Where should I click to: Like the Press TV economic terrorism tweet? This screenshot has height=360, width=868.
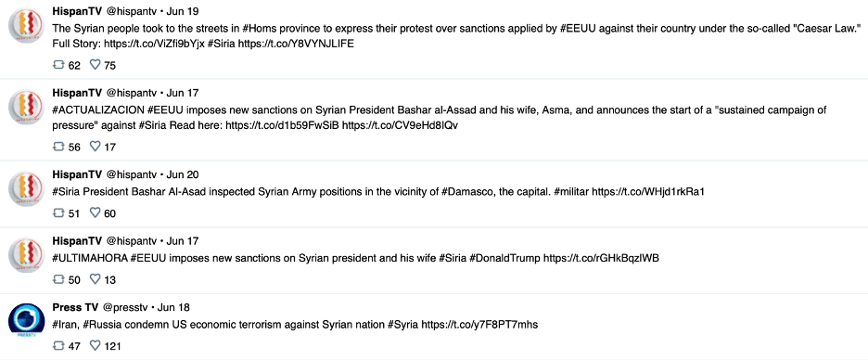click(x=96, y=345)
